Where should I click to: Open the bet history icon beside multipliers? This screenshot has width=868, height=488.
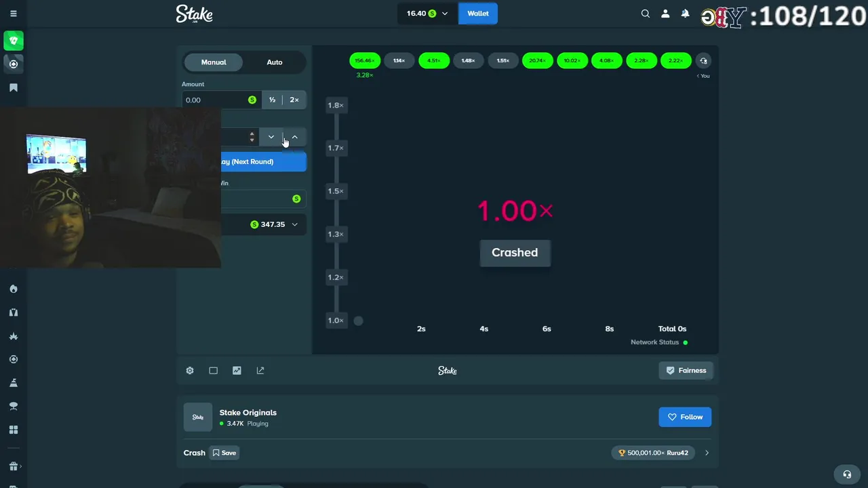703,61
